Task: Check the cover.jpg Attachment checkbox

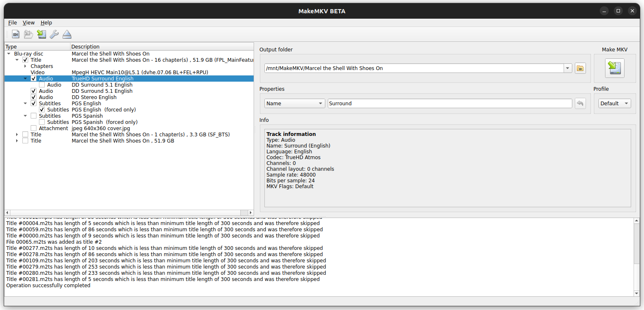Action: (34, 128)
